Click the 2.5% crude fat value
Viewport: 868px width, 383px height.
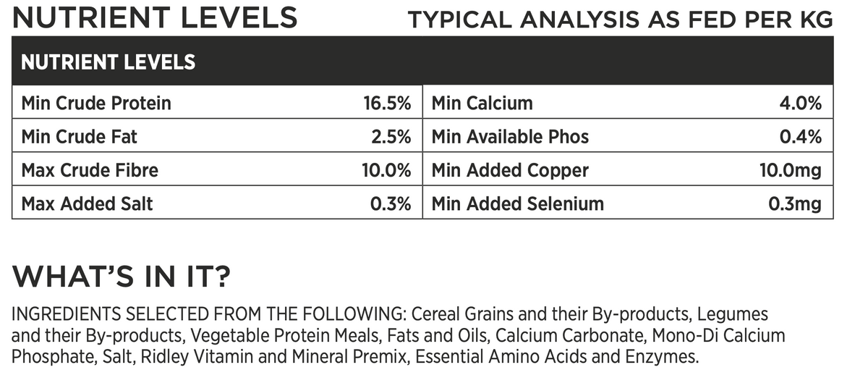click(391, 137)
